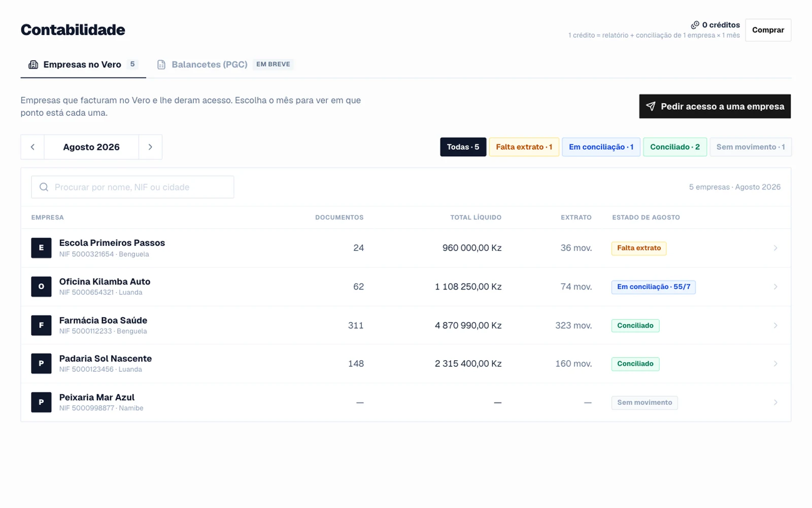The height and width of the screenshot is (508, 812).
Task: Open the Agosto 2026 month selector
Action: [91, 147]
